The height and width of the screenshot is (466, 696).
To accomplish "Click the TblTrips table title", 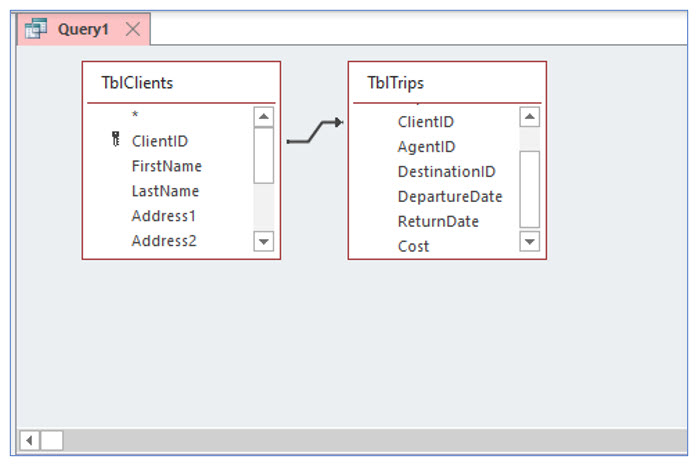I will tap(395, 83).
